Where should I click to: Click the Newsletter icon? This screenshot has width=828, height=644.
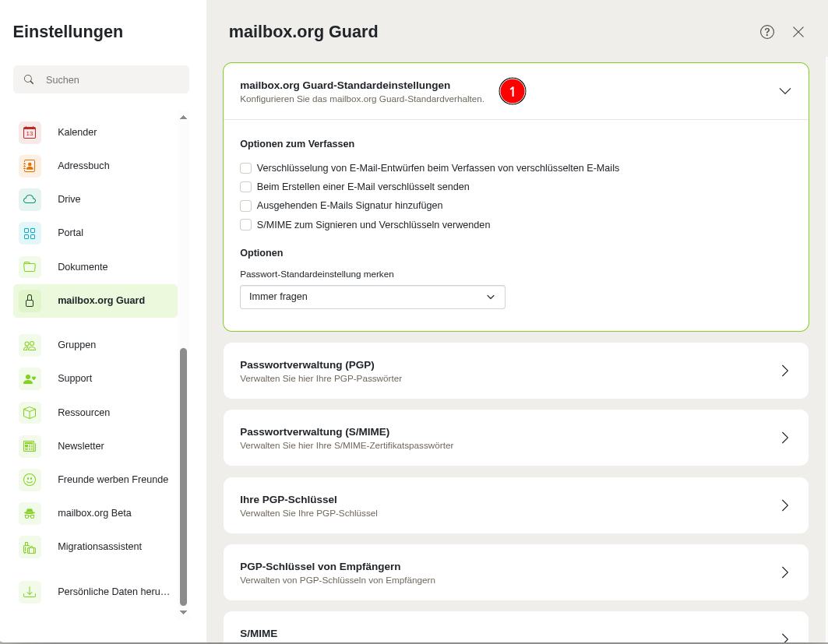pyautogui.click(x=30, y=446)
